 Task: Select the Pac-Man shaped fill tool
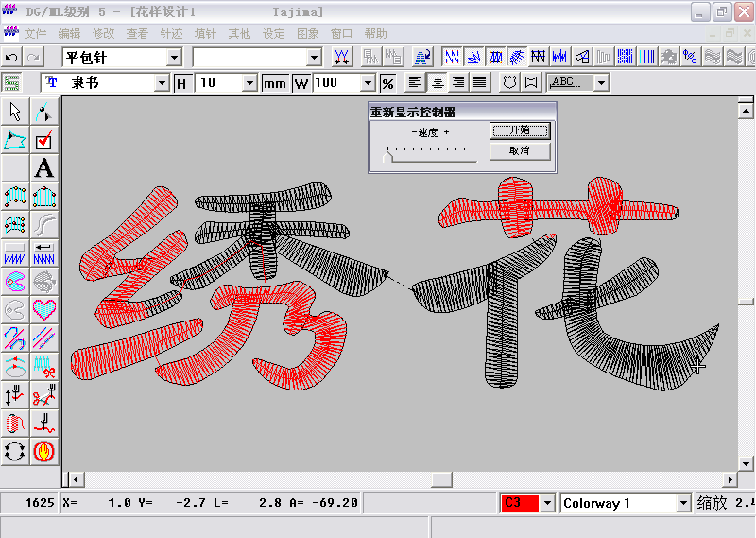point(15,281)
